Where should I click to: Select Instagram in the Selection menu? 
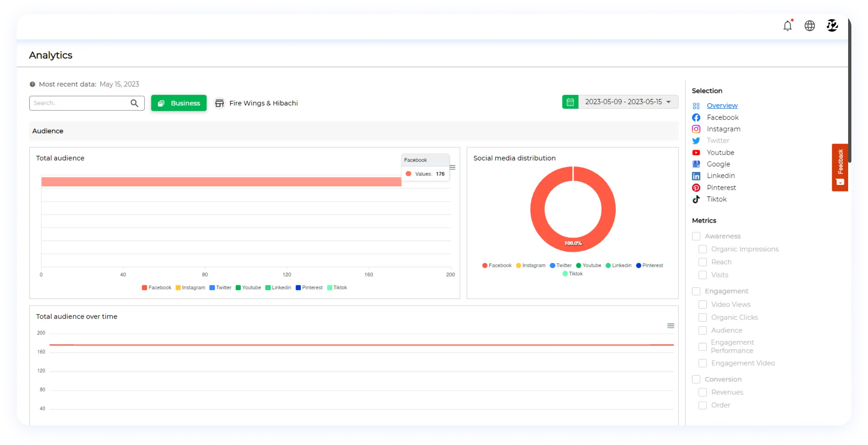[x=723, y=129]
